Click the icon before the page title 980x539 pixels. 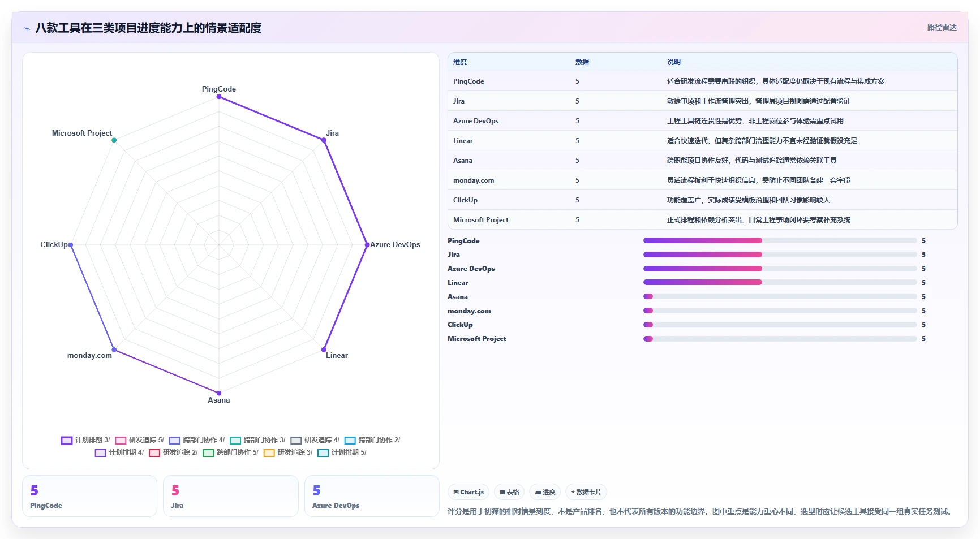pos(27,28)
